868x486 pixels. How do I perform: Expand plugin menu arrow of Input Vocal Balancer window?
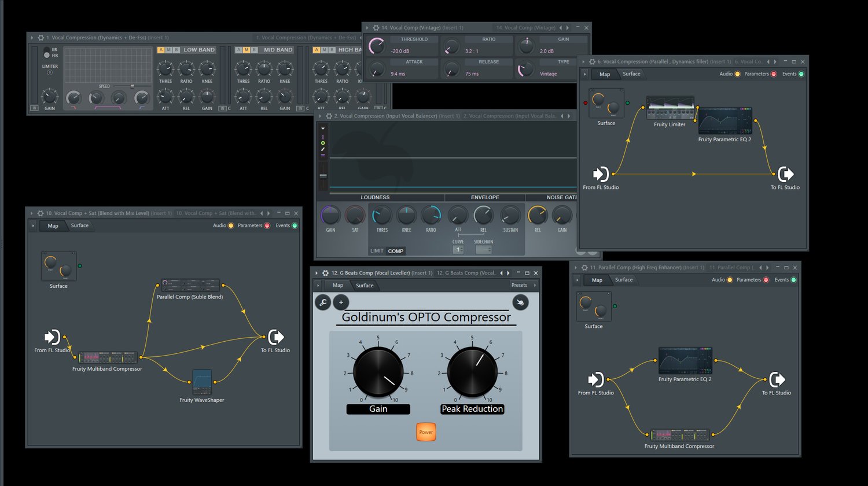coord(320,116)
